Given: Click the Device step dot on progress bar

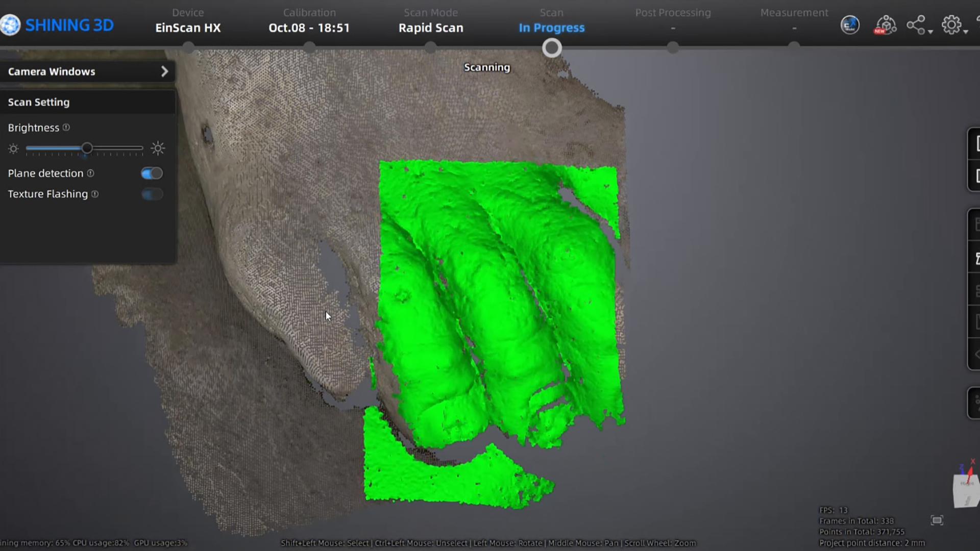Looking at the screenshot, I should click(x=188, y=47).
